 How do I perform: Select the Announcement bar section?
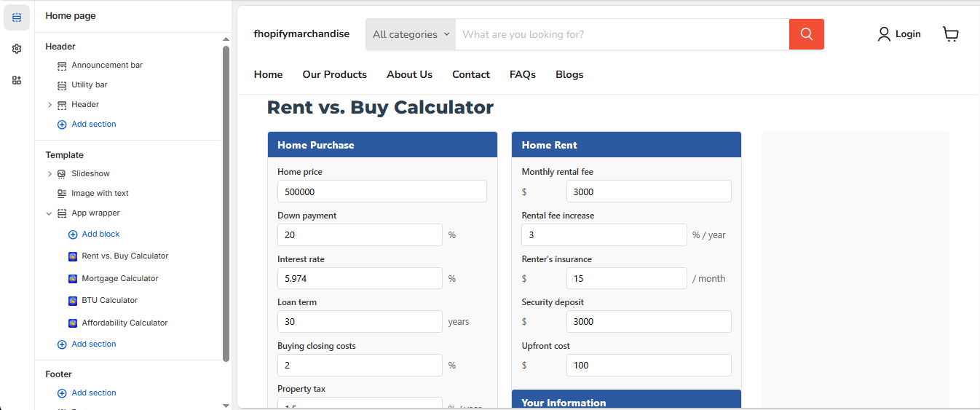(106, 66)
